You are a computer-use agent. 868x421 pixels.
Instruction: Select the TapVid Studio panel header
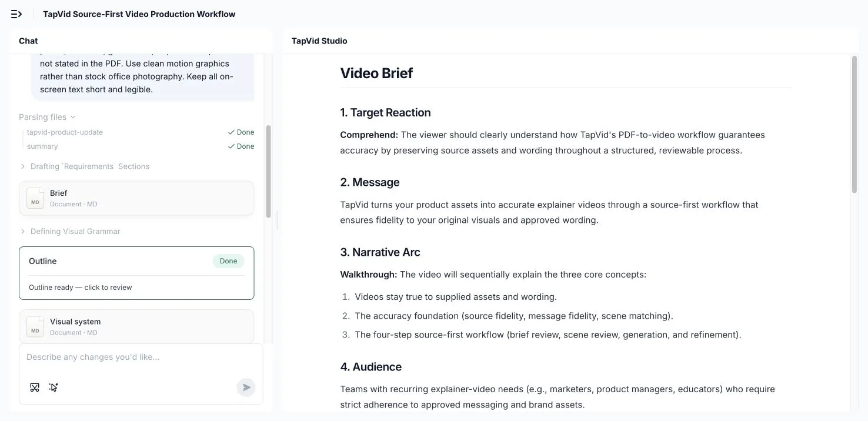point(319,41)
